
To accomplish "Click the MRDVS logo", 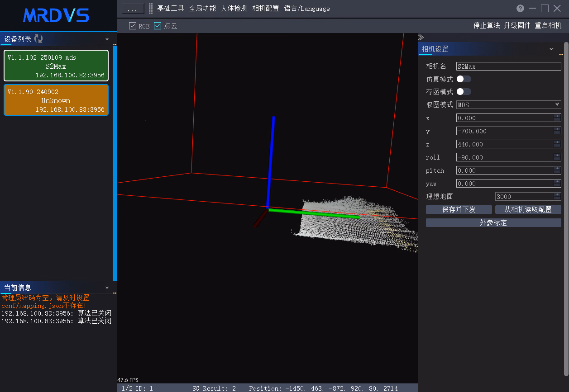I will 56,15.
